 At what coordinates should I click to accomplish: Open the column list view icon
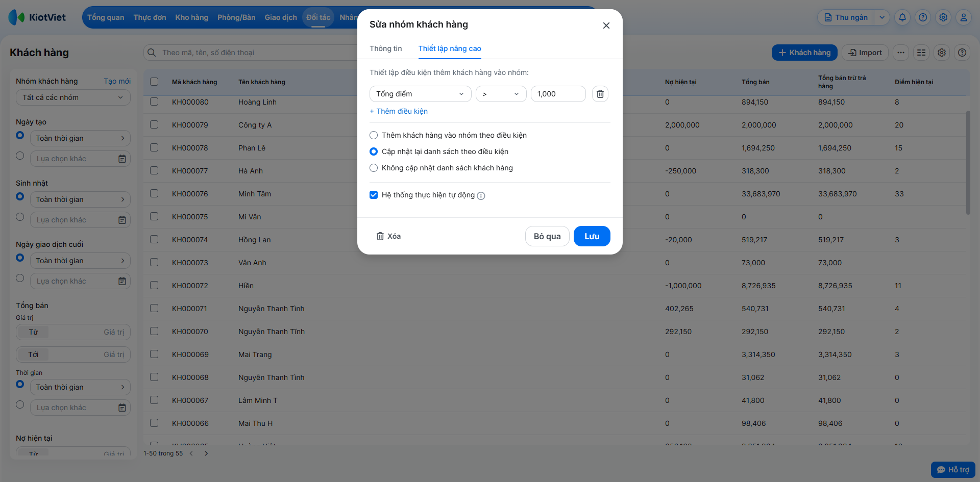pyautogui.click(x=921, y=53)
